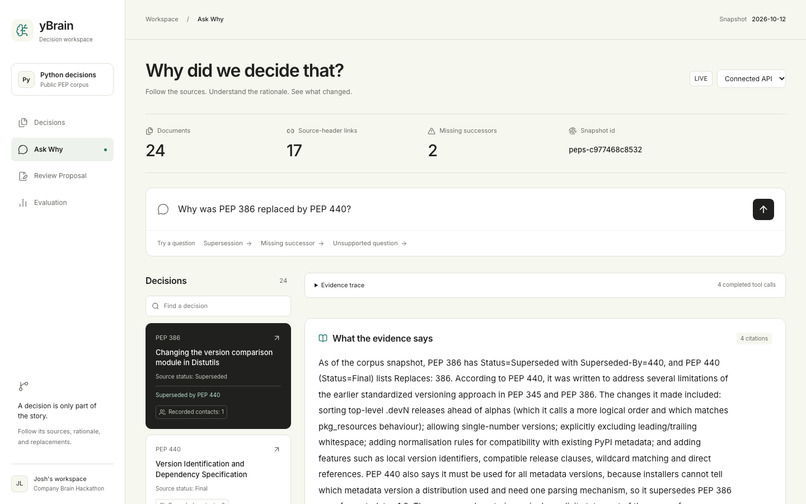Open Review Proposal in the sidebar
The image size is (806, 504).
pyautogui.click(x=62, y=176)
